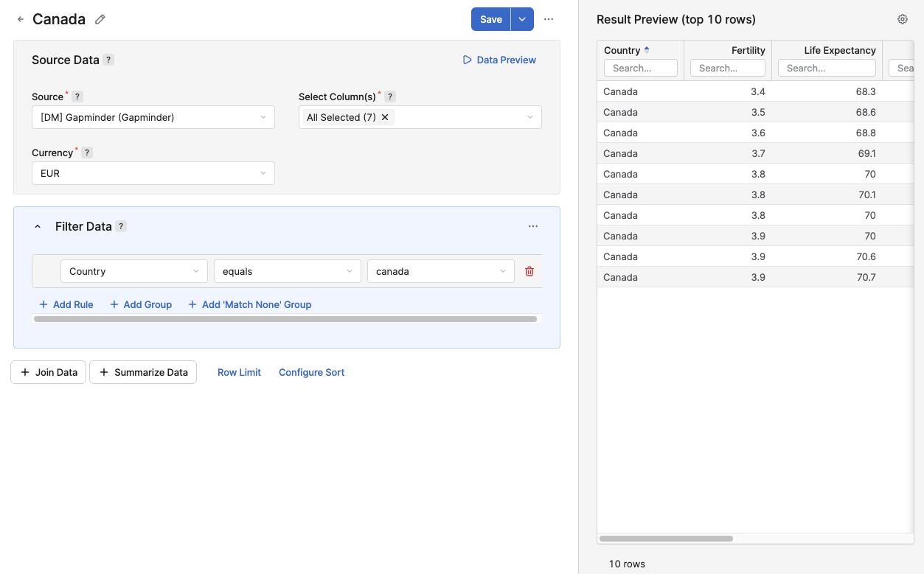Image resolution: width=924 pixels, height=574 pixels.
Task: Remove the All Selected (7) columns tag
Action: tap(385, 117)
